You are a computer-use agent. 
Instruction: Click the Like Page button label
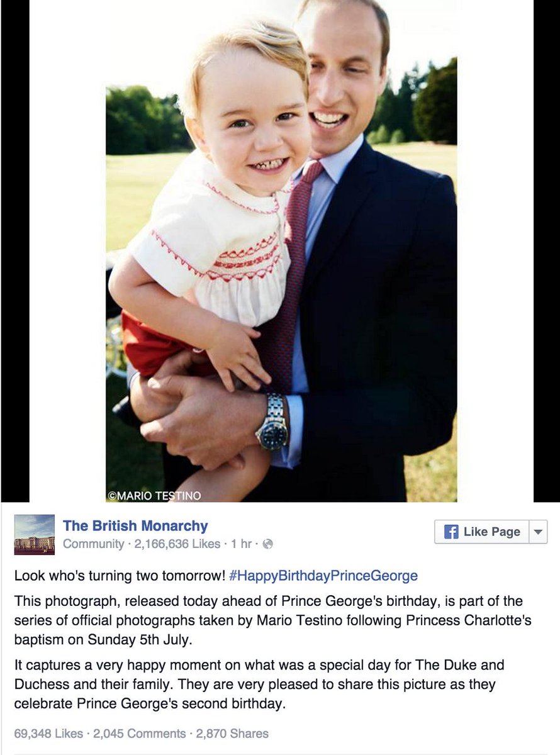[x=492, y=532]
